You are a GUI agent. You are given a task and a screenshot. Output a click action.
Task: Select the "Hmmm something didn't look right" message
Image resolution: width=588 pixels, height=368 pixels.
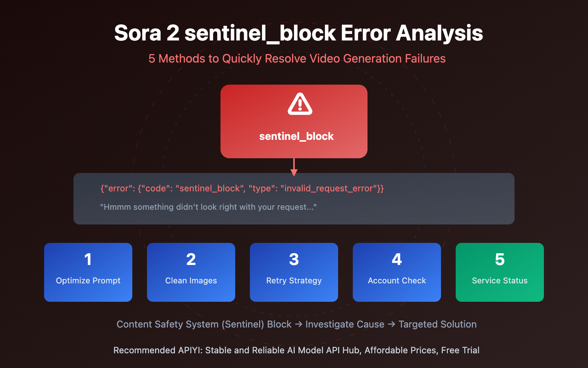click(x=208, y=207)
